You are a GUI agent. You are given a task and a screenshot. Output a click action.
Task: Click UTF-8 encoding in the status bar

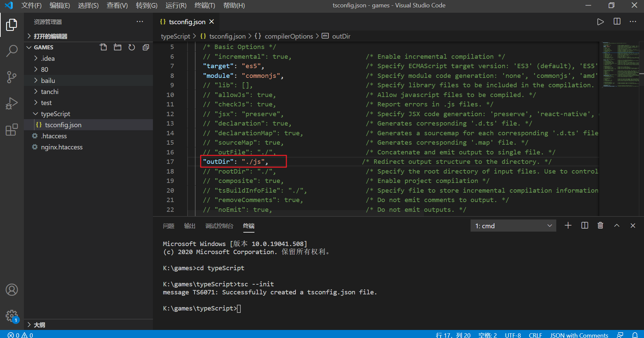tap(513, 335)
